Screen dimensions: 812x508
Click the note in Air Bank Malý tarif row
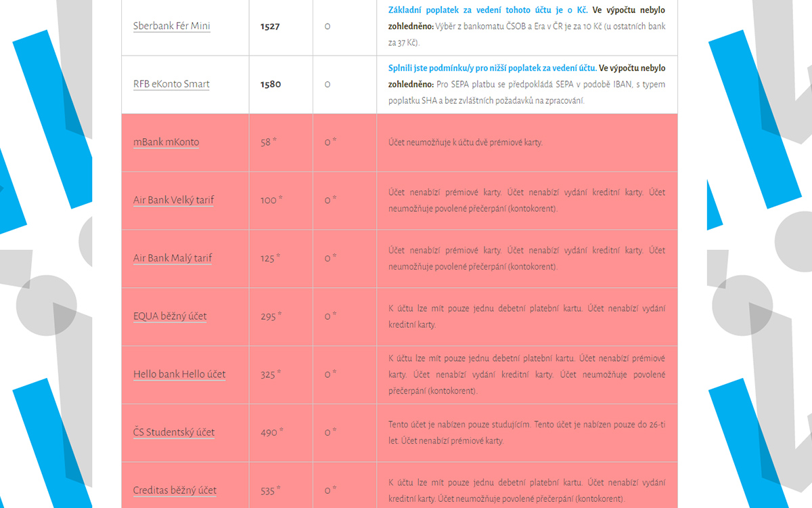[526, 259]
